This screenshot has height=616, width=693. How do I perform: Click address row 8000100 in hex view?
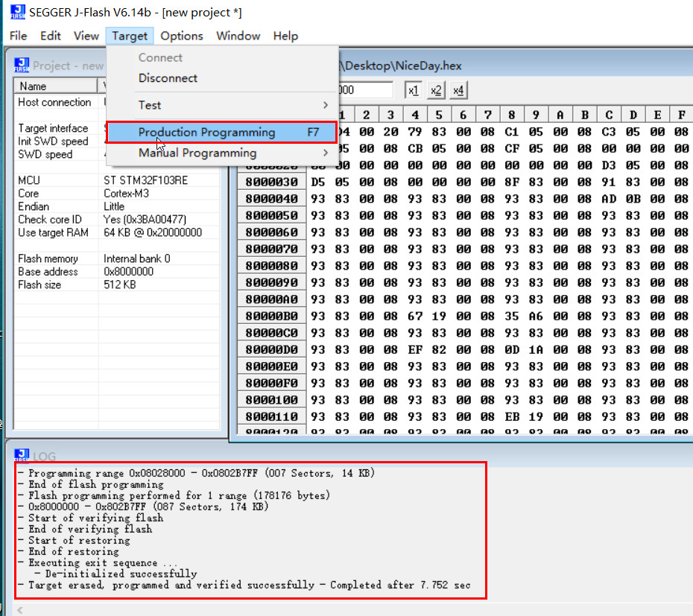click(x=271, y=400)
